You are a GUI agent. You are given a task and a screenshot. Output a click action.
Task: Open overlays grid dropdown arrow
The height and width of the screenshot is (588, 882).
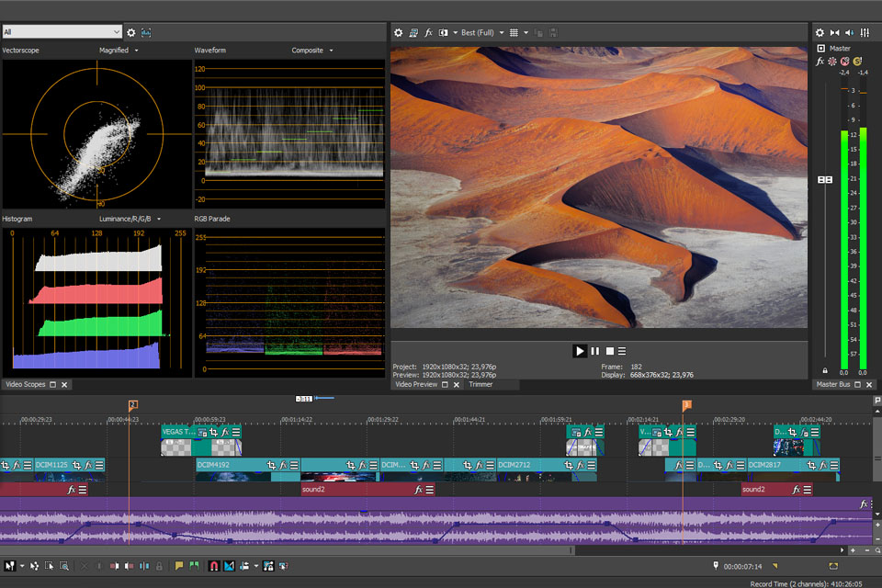click(526, 33)
